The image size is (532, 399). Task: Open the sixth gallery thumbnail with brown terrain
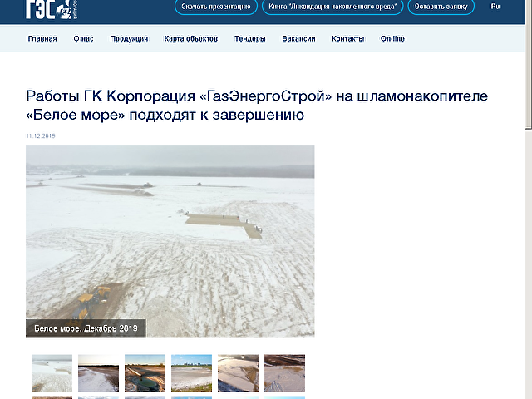[284, 373]
